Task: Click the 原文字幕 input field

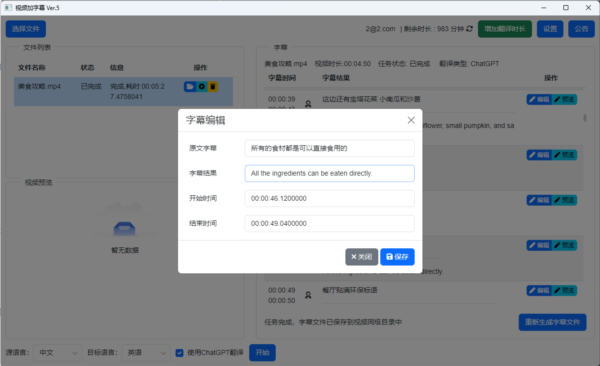Action: pos(329,148)
